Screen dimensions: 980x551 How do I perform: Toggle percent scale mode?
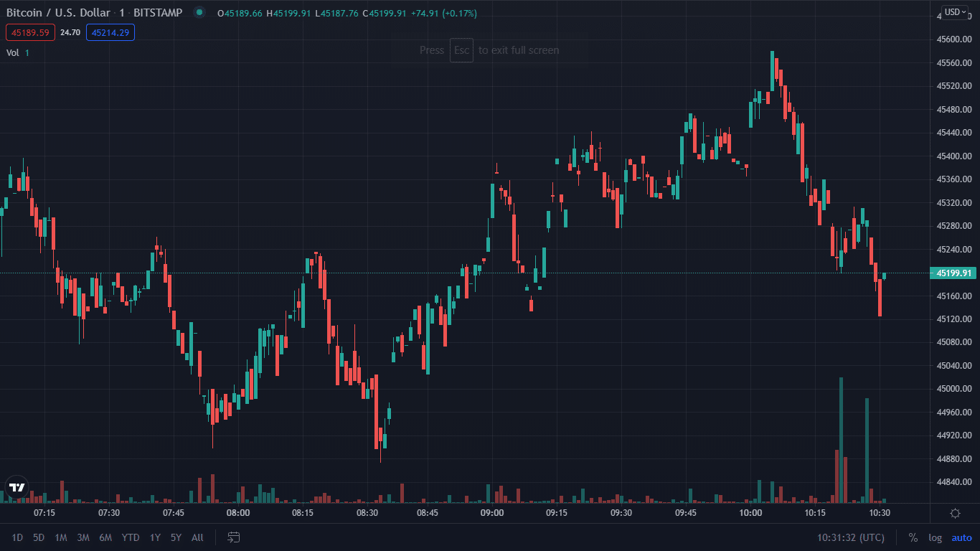point(913,537)
